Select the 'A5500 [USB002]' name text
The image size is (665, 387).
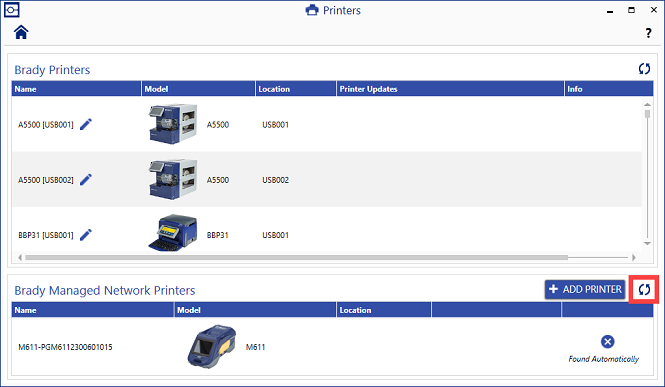pyautogui.click(x=46, y=180)
